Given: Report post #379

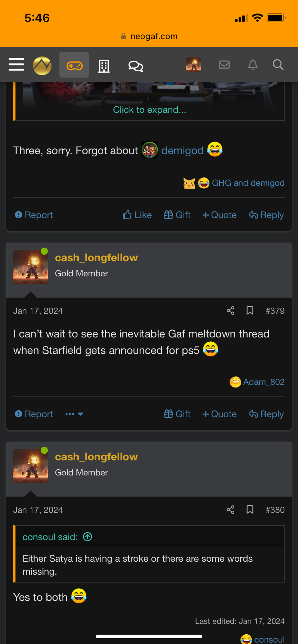Looking at the screenshot, I should tap(33, 414).
